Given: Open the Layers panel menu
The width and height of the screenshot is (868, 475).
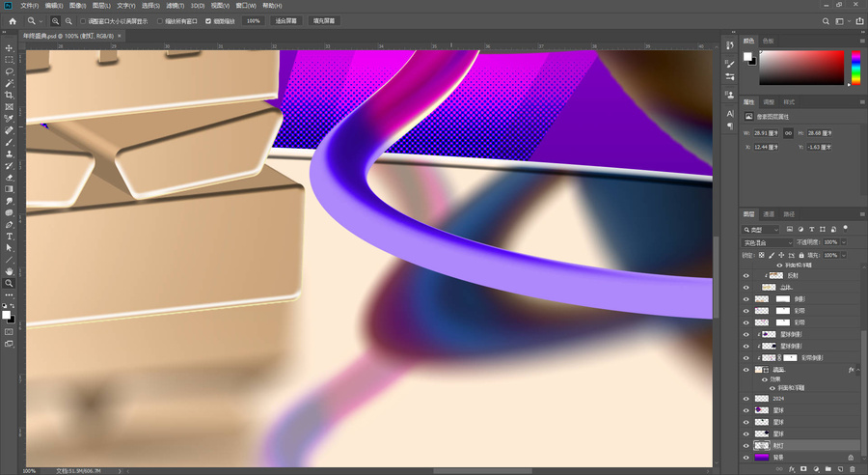Looking at the screenshot, I should (x=861, y=214).
